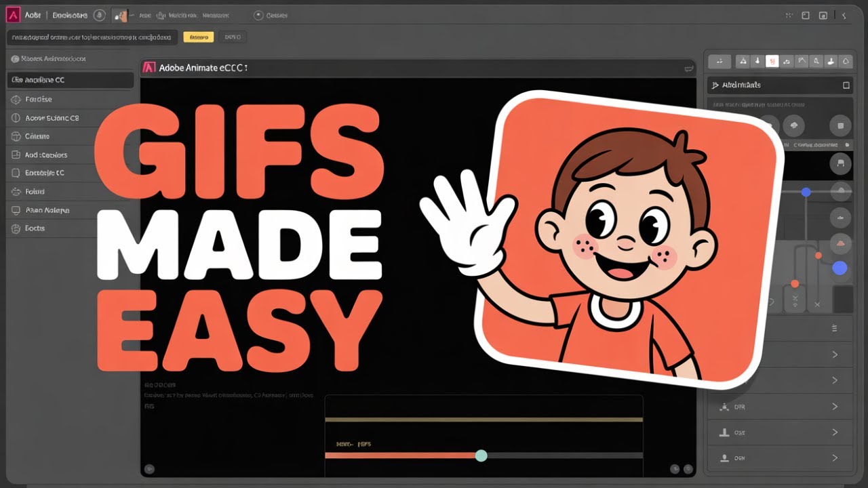868x488 pixels.
Task: Click the white highlighted tool icon in the right toolbar
Action: click(x=772, y=62)
